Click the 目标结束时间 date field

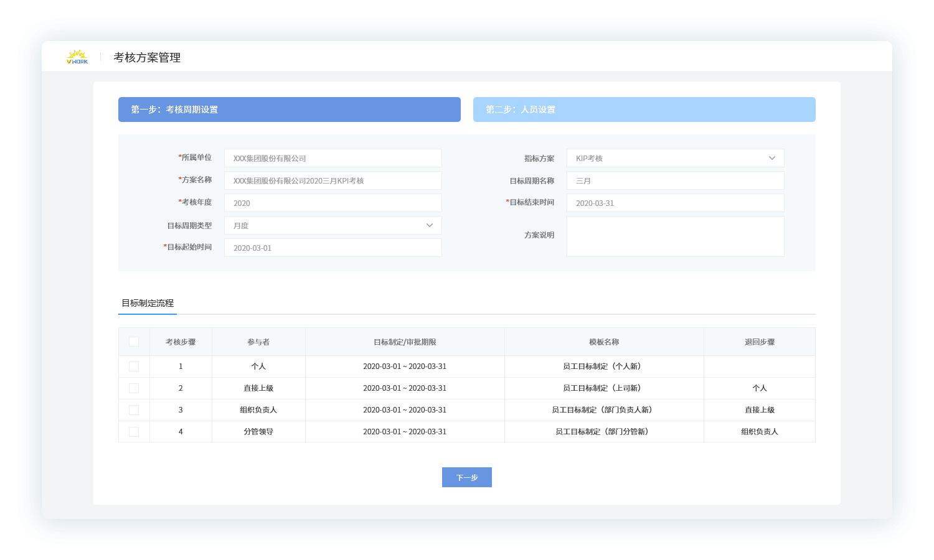[x=676, y=203]
